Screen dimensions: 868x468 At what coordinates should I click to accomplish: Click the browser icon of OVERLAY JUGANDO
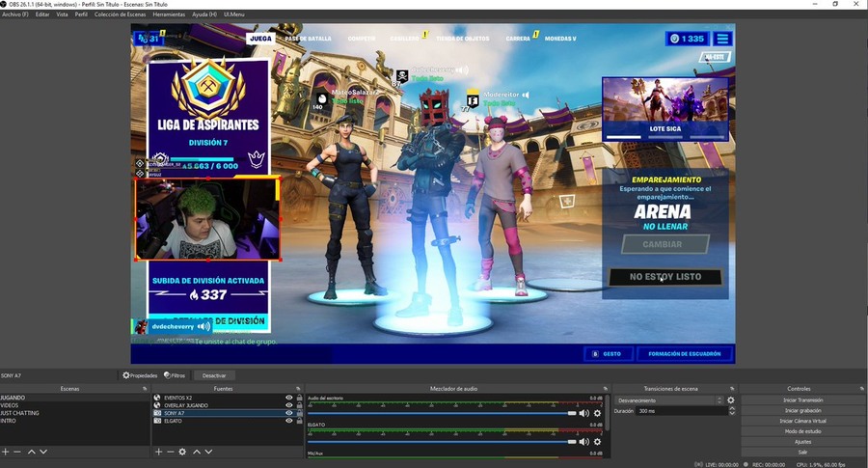(157, 405)
